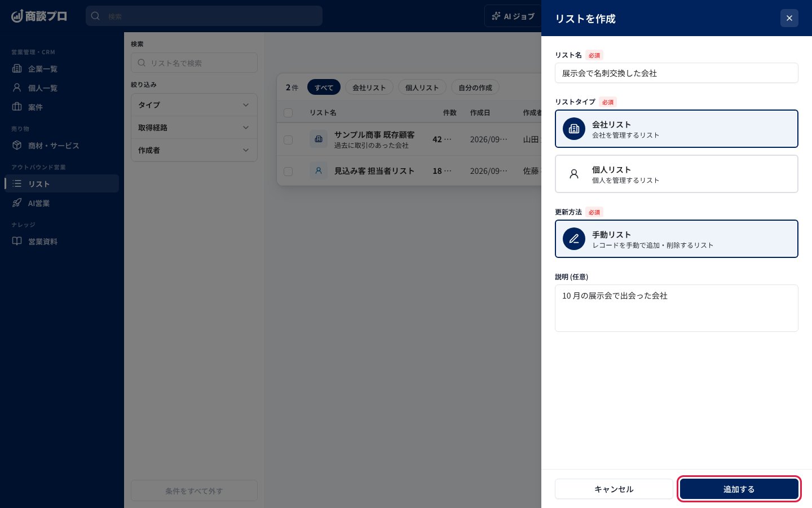Click the 説明 (任意) text area
This screenshot has height=508, width=812.
coord(677,308)
